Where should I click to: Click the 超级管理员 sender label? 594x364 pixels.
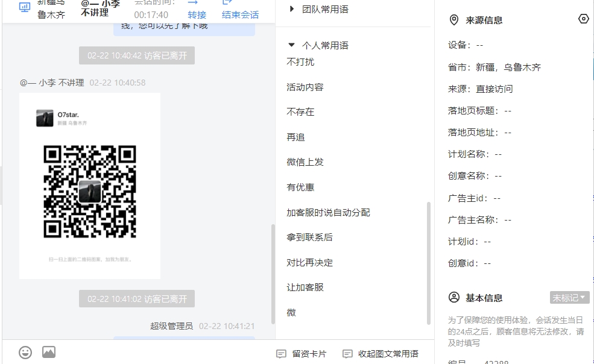coord(172,326)
